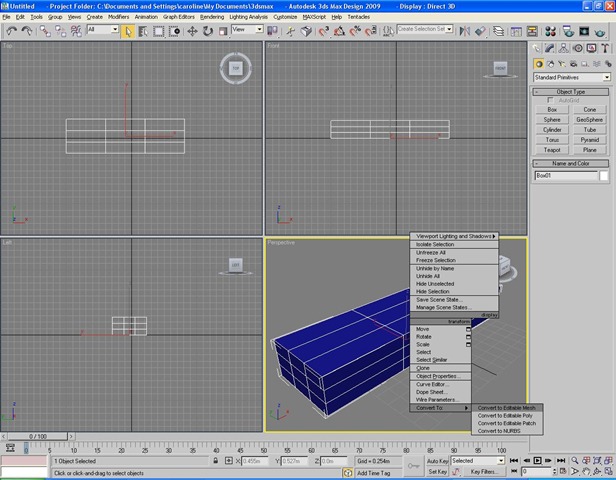Open the Modifiers menu

(118, 17)
